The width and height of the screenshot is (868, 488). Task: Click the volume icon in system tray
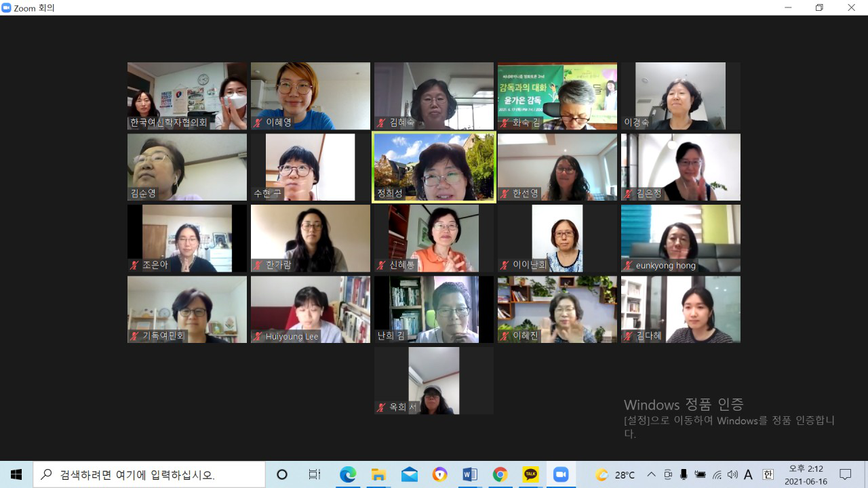coord(732,474)
